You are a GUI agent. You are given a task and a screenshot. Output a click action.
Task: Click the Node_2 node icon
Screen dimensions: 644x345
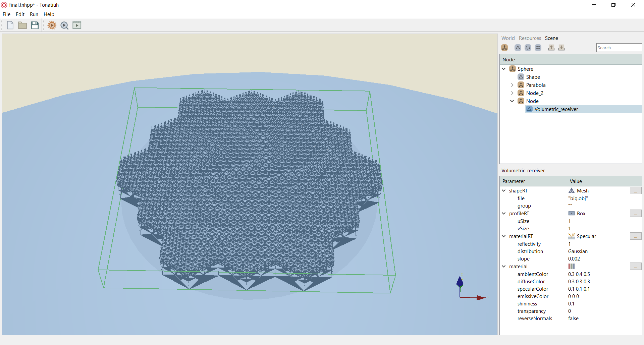pos(521,93)
